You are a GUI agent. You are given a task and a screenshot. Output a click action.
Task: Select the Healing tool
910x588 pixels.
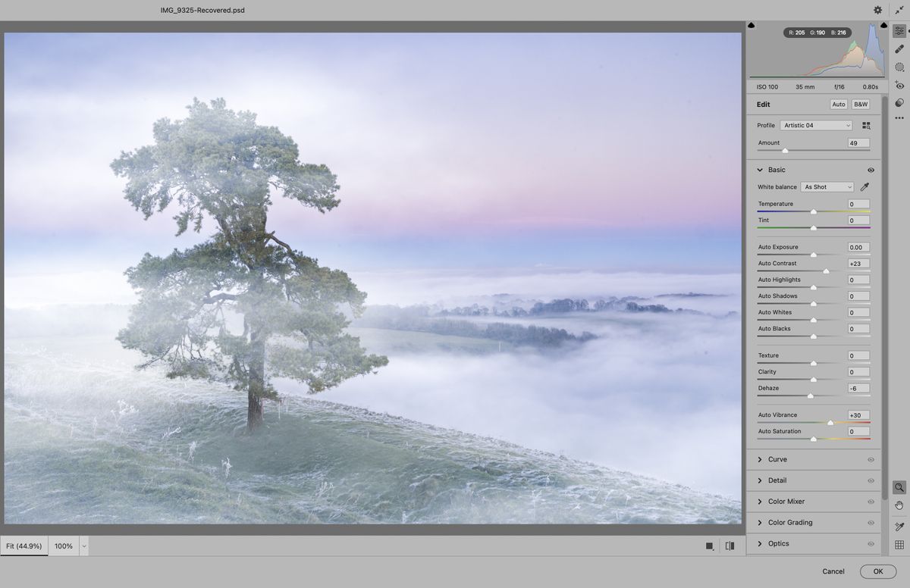click(899, 48)
